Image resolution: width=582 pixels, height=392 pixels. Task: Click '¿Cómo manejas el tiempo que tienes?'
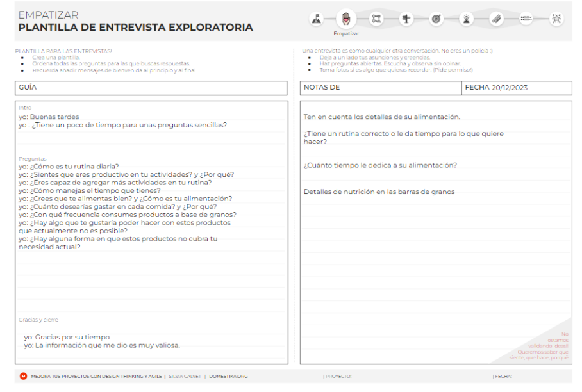[90, 191]
